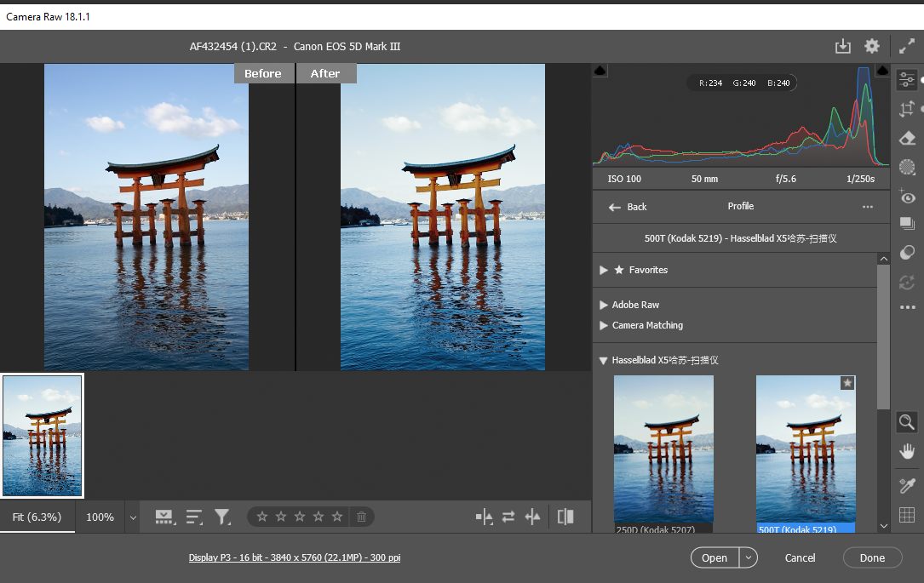Open Camera Raw preferences gear
The width and height of the screenshot is (924, 583).
tap(871, 47)
